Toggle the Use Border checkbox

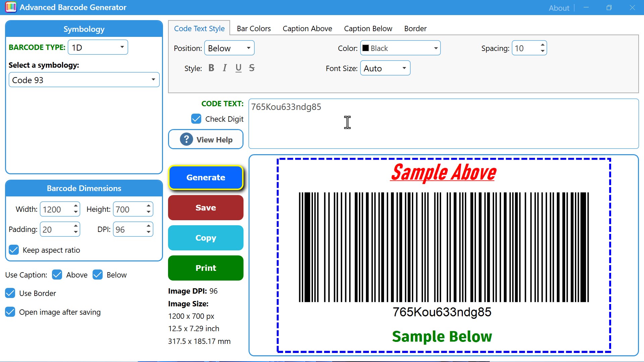10,293
